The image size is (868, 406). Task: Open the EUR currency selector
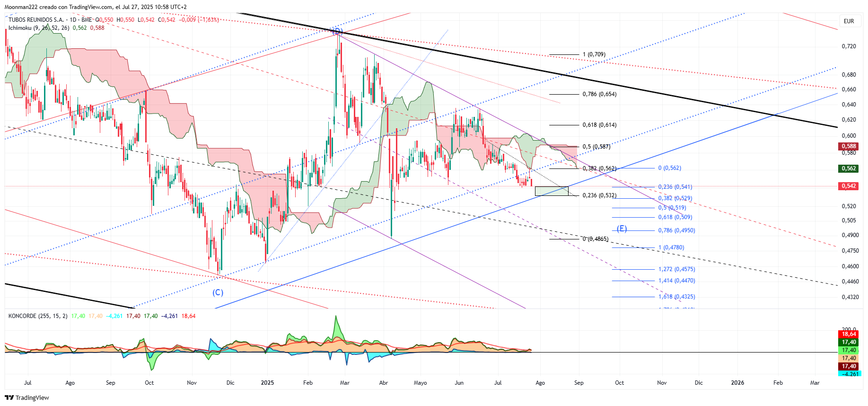[849, 21]
